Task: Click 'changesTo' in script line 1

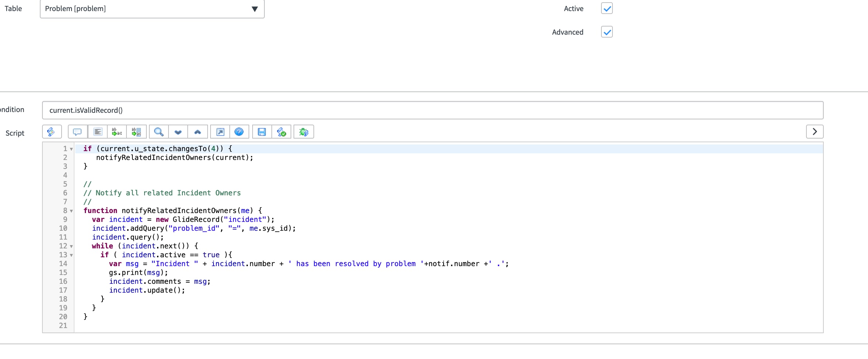Action: pos(188,149)
